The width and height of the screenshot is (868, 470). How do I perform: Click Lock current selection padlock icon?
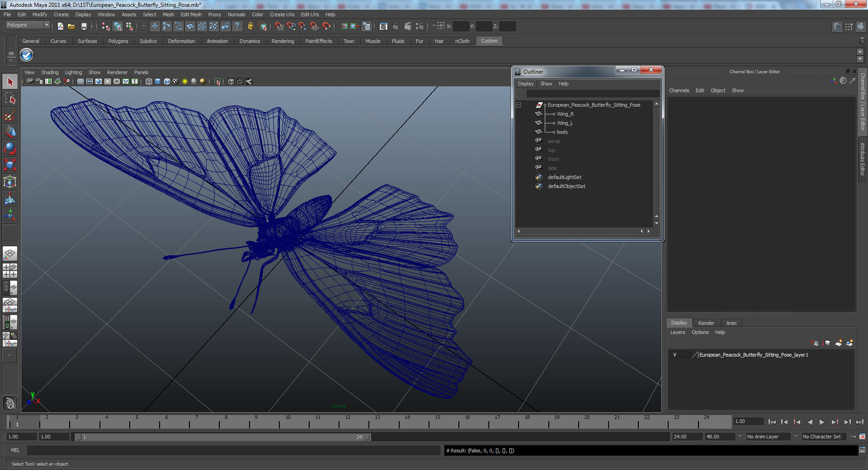(250, 26)
